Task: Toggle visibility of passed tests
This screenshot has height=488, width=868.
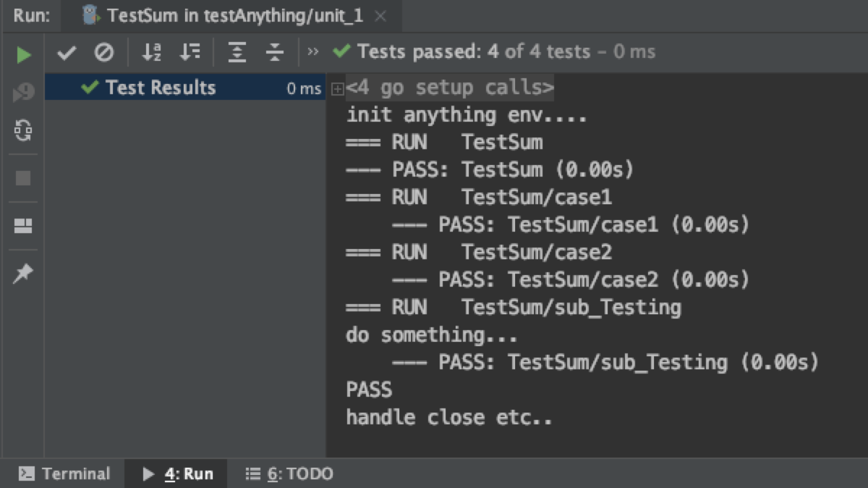Action: pyautogui.click(x=68, y=52)
